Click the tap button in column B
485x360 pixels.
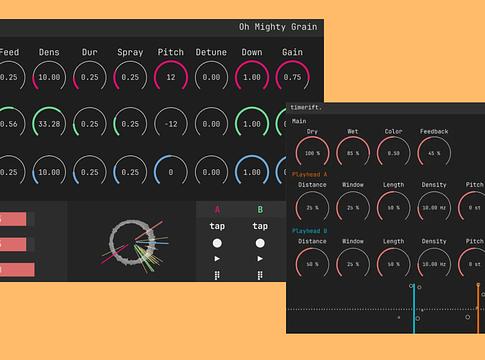pos(260,227)
